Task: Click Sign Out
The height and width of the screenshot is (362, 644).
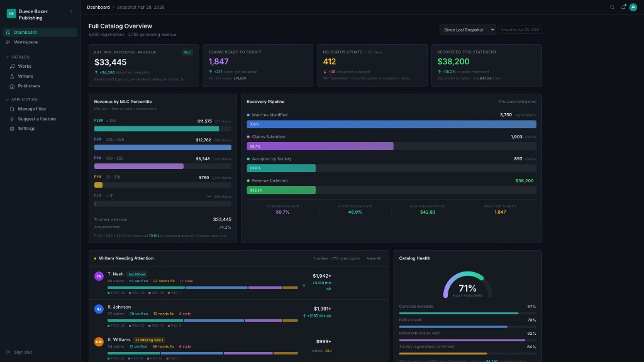Action: (23, 352)
